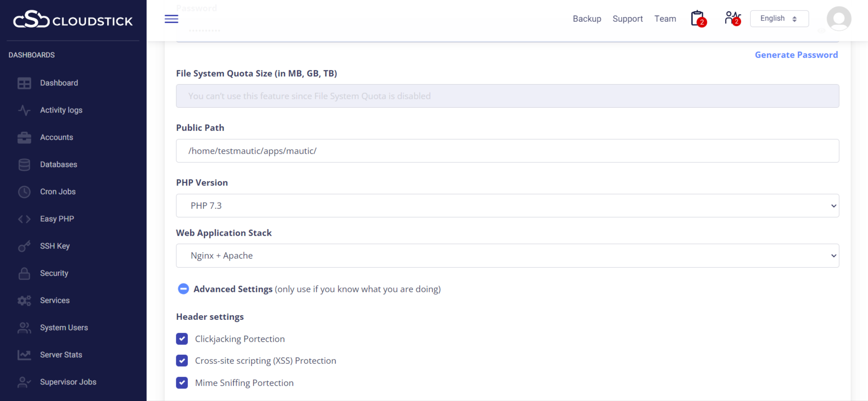
Task: Open the PHP Version dropdown
Action: pos(507,206)
